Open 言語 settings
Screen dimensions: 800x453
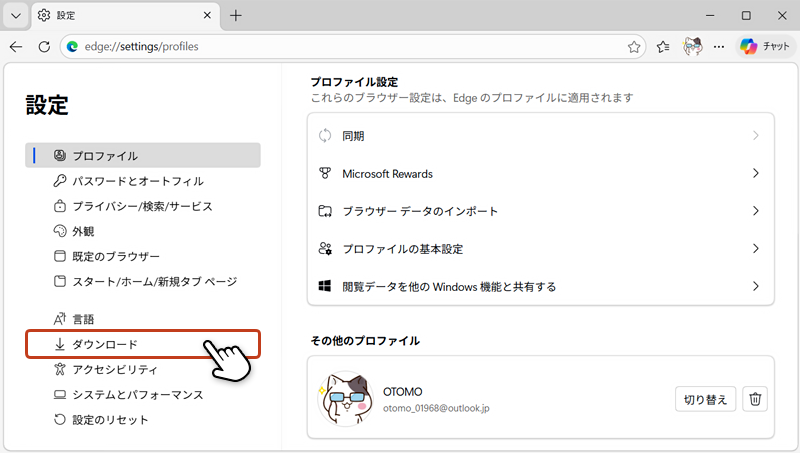[x=143, y=319]
